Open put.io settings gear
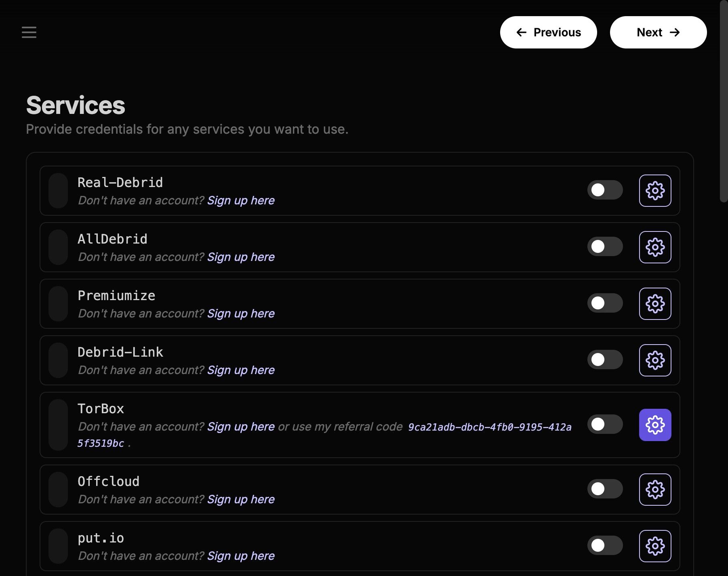728x576 pixels. [655, 546]
